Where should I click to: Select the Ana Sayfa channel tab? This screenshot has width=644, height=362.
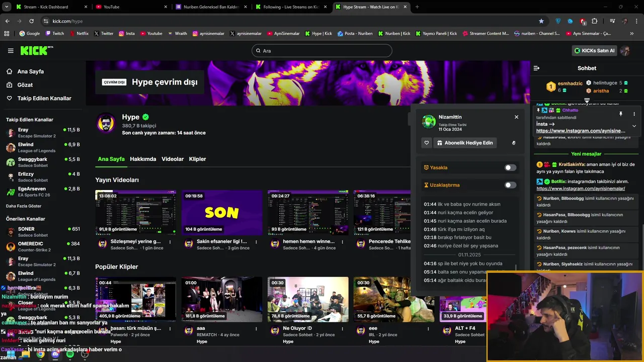pyautogui.click(x=111, y=159)
